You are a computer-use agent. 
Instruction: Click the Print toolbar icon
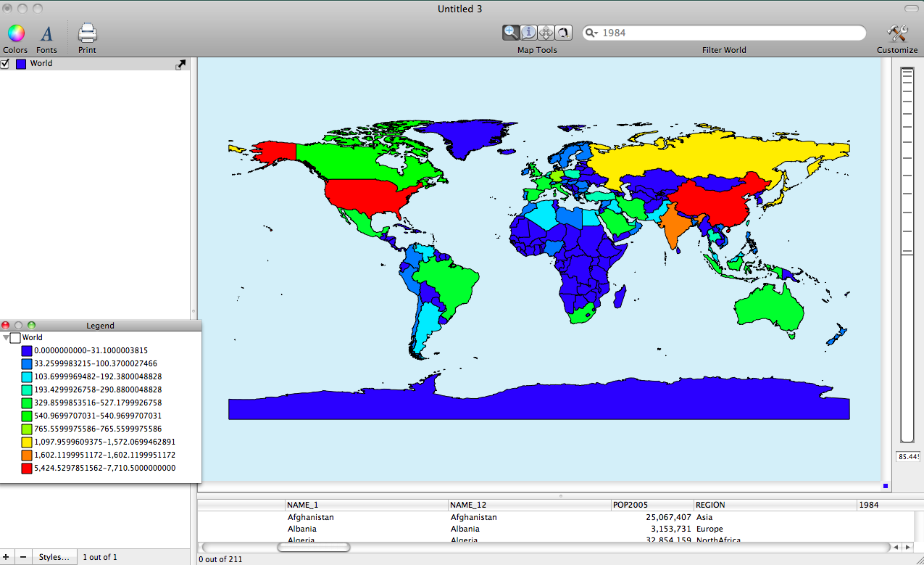click(87, 33)
